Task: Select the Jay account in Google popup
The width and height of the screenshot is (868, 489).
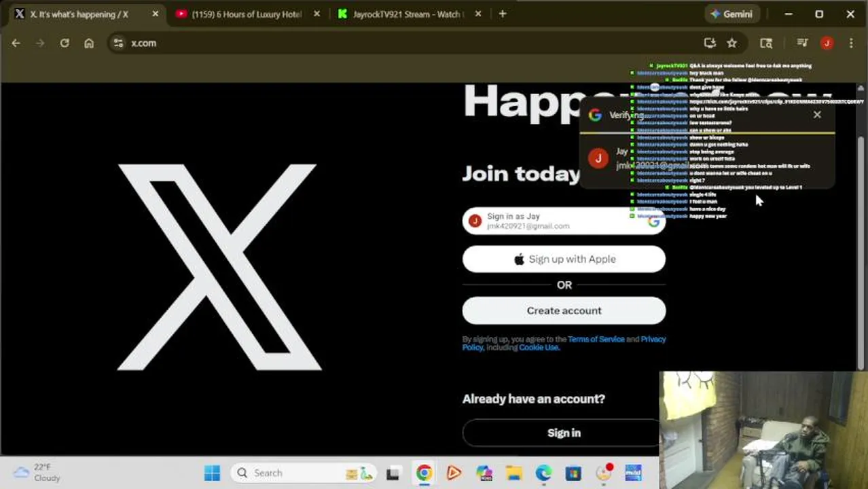Action: pyautogui.click(x=706, y=159)
